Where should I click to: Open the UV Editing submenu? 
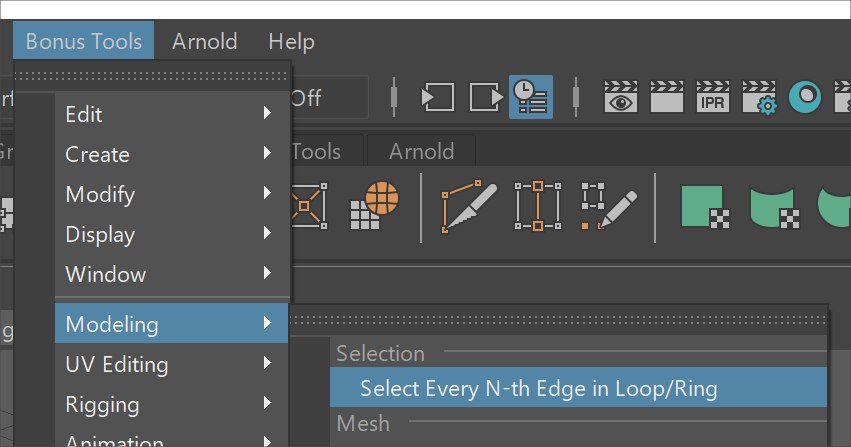[172, 363]
